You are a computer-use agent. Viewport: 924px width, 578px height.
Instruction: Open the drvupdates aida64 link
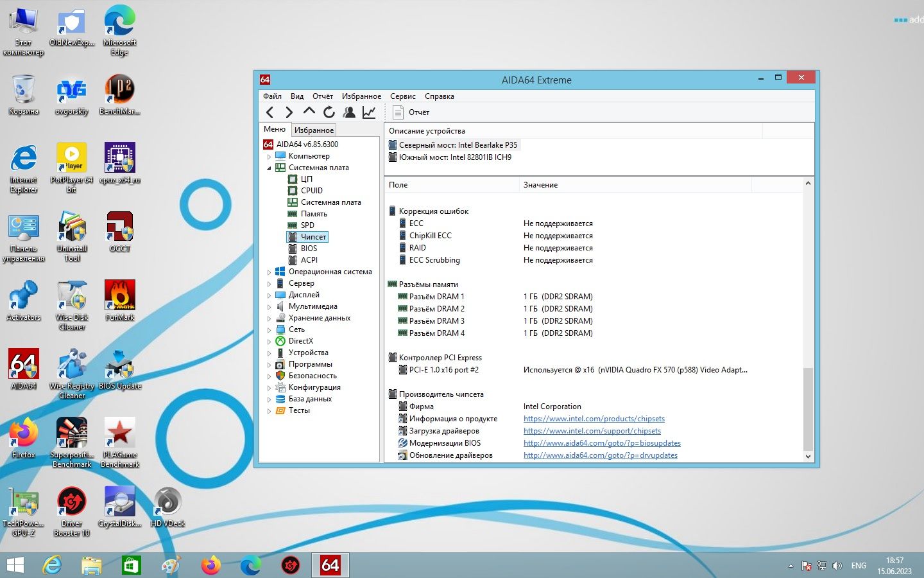(601, 455)
